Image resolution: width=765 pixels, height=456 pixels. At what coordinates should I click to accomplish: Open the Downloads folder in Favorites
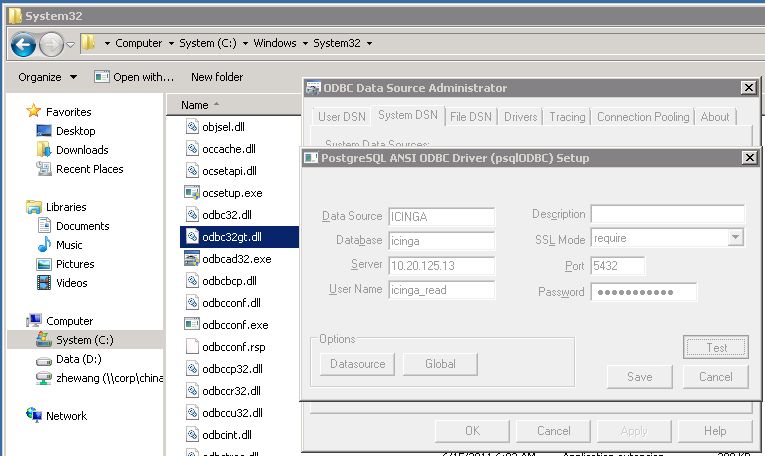(x=44, y=150)
